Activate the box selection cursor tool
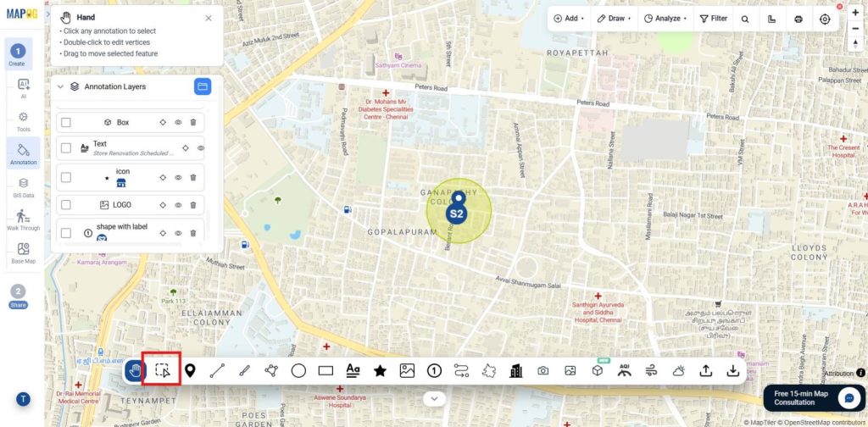The height and width of the screenshot is (427, 868). pyautogui.click(x=162, y=370)
